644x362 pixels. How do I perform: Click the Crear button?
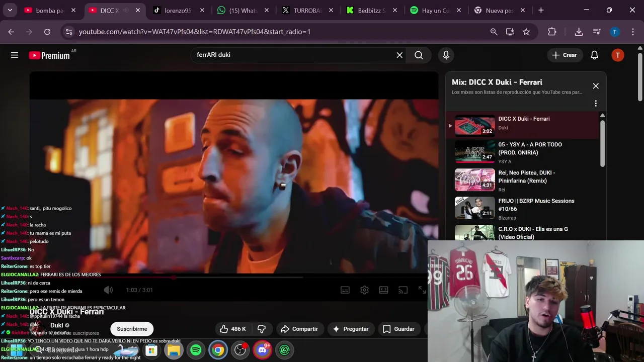[565, 55]
